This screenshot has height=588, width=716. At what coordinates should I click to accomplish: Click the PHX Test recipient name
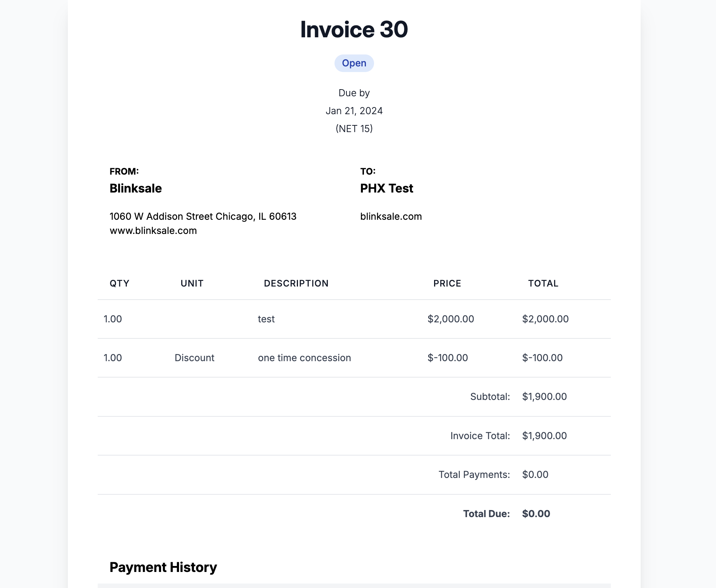(386, 188)
